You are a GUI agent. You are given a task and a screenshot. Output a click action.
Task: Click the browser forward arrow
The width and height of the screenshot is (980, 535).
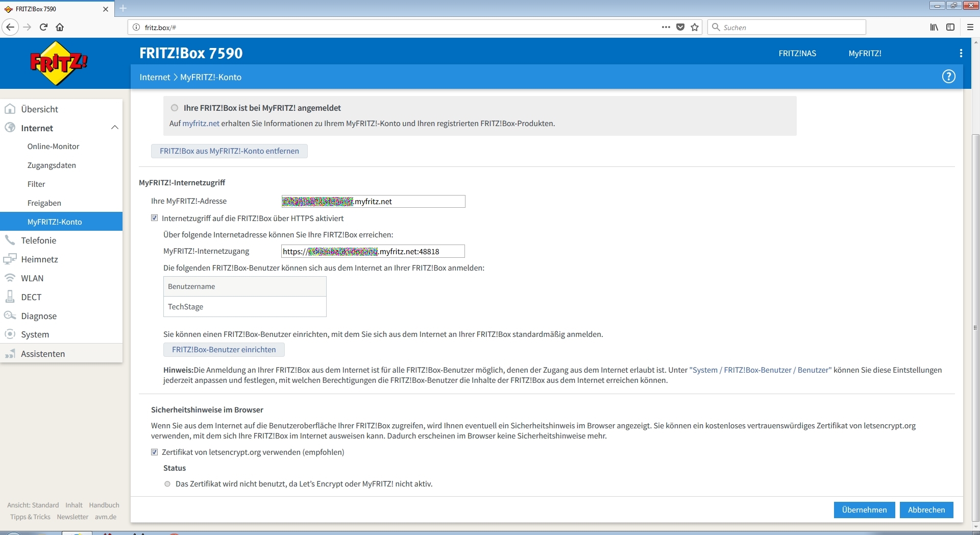pyautogui.click(x=28, y=27)
